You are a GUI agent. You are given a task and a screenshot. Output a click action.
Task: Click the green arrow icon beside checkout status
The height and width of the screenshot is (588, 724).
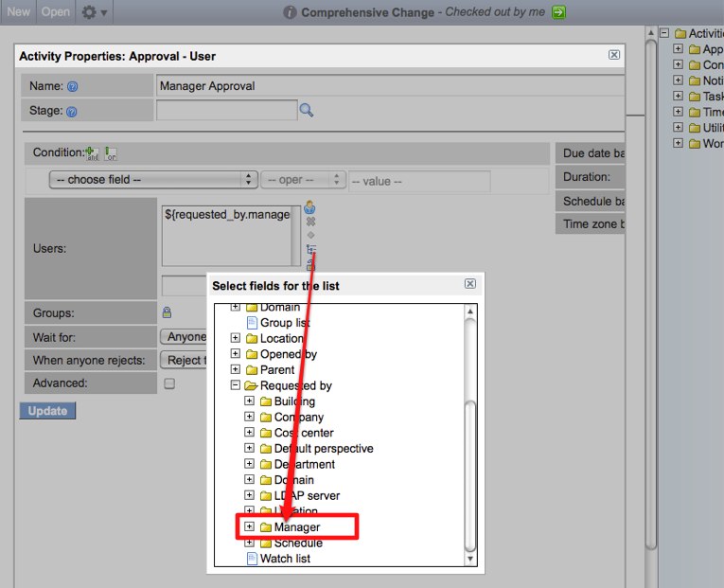(559, 12)
